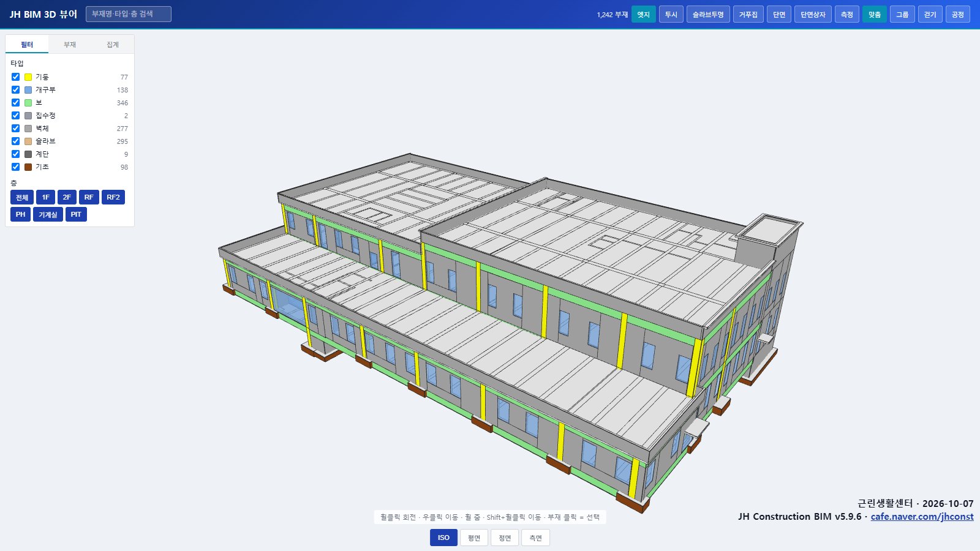Viewport: 980px width, 551px height.
Task: Filter to floor 2F
Action: point(67,197)
